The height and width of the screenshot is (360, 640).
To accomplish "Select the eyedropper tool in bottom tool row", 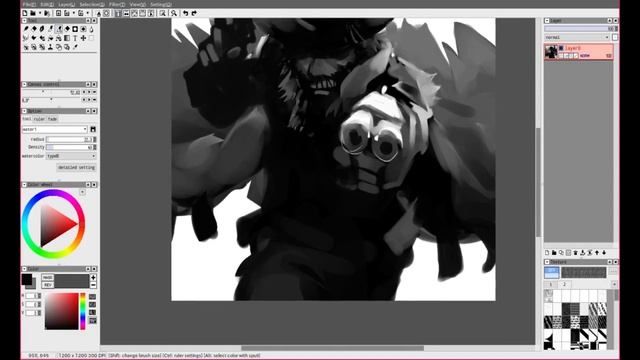I will pyautogui.click(x=75, y=47).
